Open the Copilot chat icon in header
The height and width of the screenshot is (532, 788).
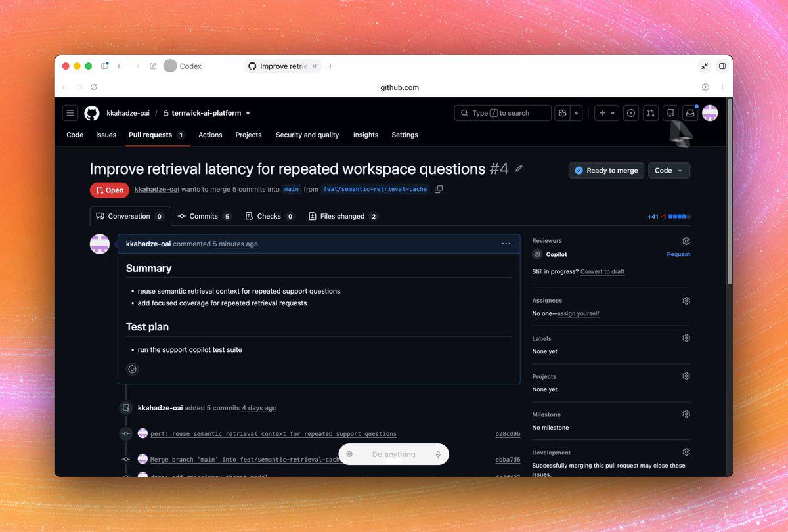coord(563,113)
